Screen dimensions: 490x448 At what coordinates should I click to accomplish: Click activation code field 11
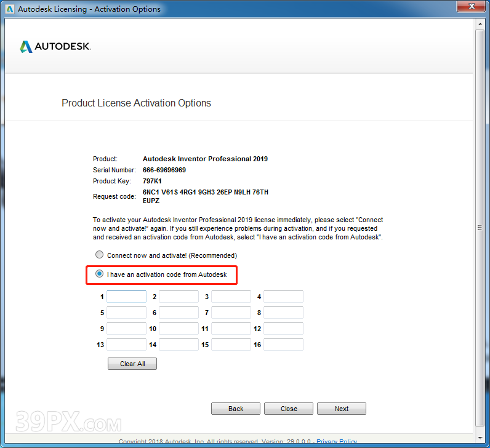pyautogui.click(x=231, y=329)
